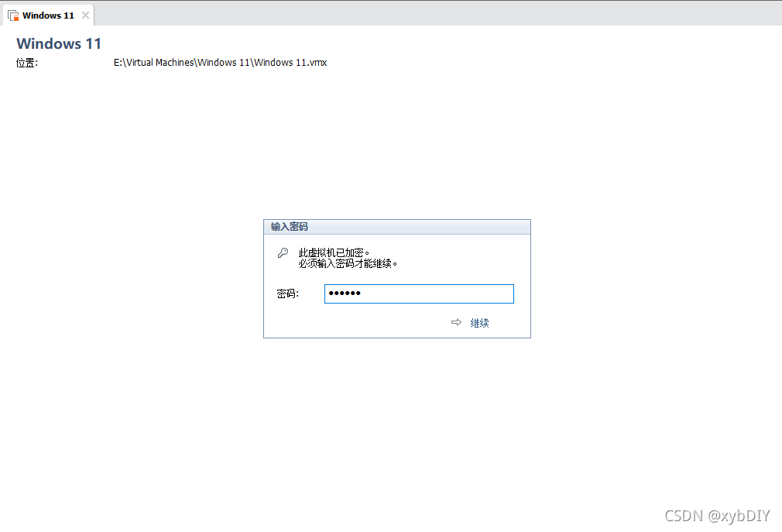The height and width of the screenshot is (532, 782).
Task: Click the key icon in password dialog
Action: pyautogui.click(x=283, y=252)
